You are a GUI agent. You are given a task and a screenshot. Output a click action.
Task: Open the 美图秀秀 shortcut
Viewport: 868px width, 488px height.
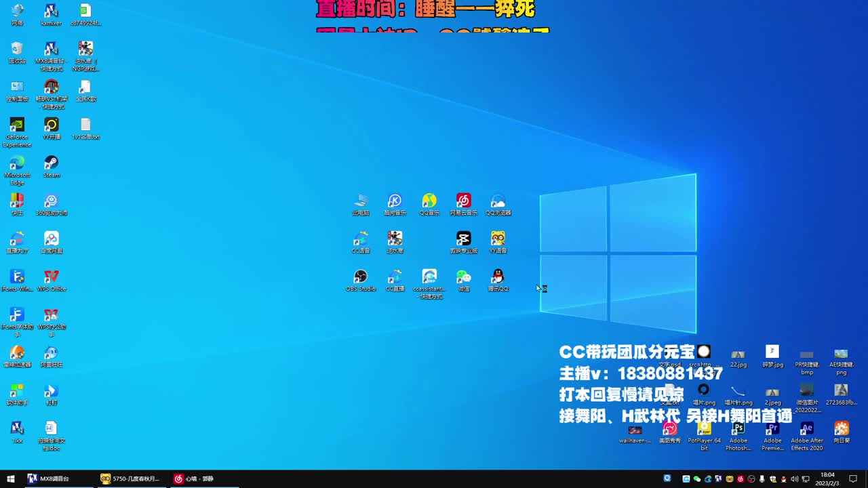click(669, 432)
